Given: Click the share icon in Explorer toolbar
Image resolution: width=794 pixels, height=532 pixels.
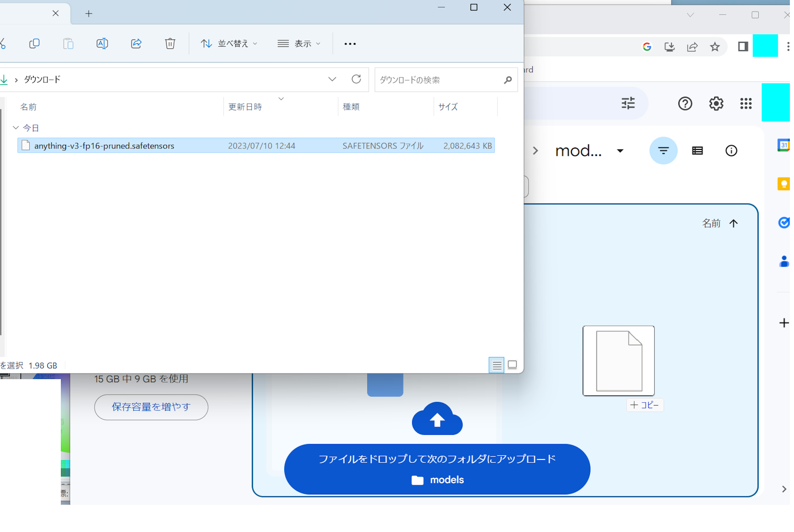Looking at the screenshot, I should coord(136,44).
